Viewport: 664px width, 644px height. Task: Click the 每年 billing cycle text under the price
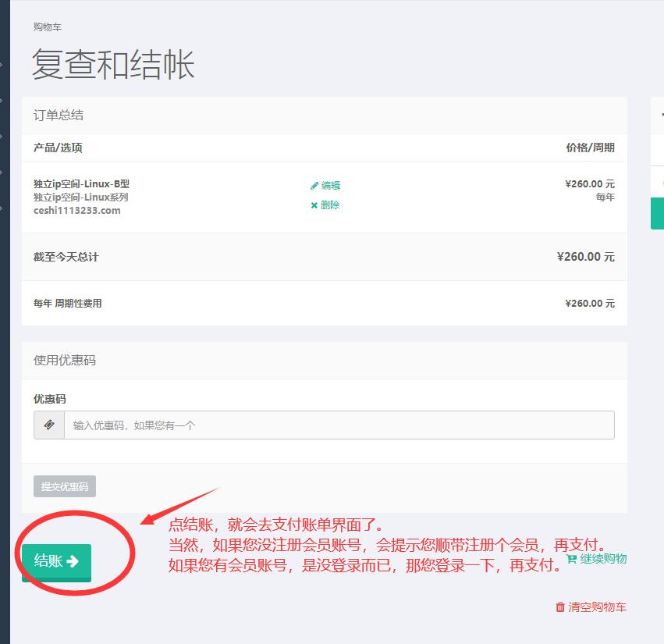click(x=605, y=197)
